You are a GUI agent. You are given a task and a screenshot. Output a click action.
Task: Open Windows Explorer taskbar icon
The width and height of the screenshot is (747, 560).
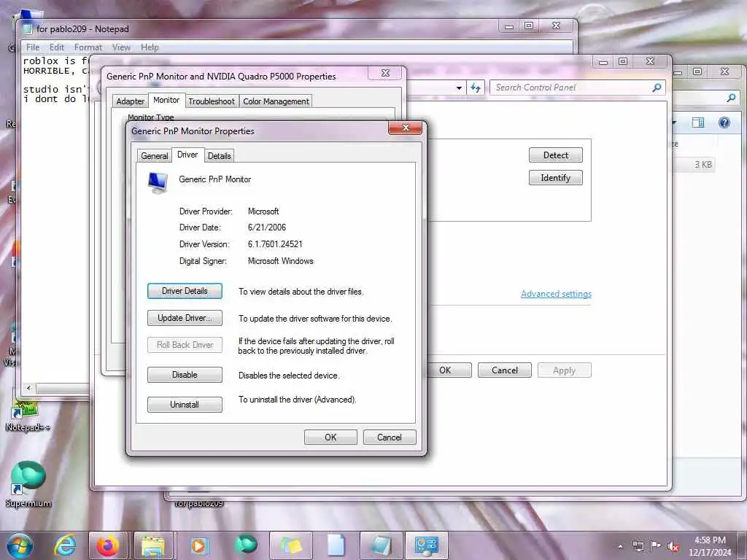tap(153, 545)
